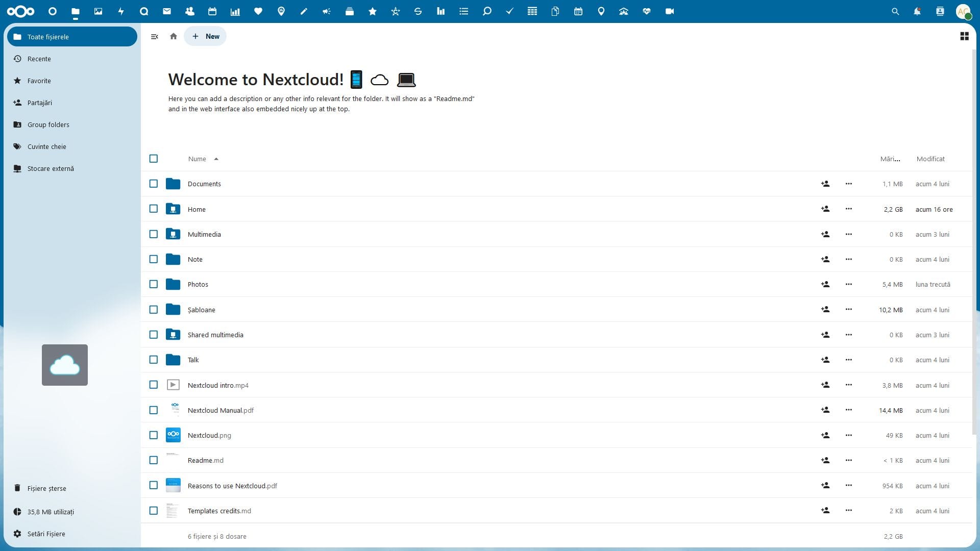Open the Șabloane folder

click(x=201, y=310)
